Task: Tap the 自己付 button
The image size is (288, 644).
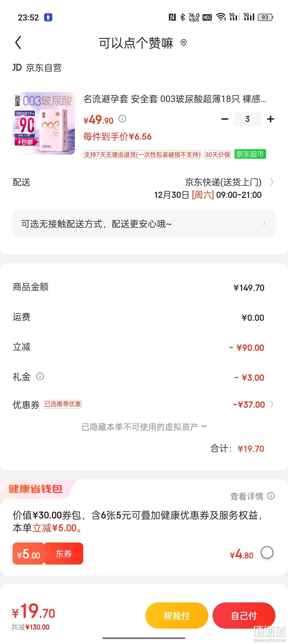Action: (244, 615)
